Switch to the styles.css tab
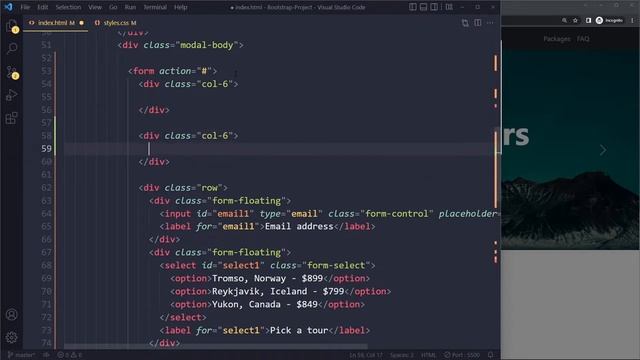Image resolution: width=640 pixels, height=360 pixels. coord(116,23)
